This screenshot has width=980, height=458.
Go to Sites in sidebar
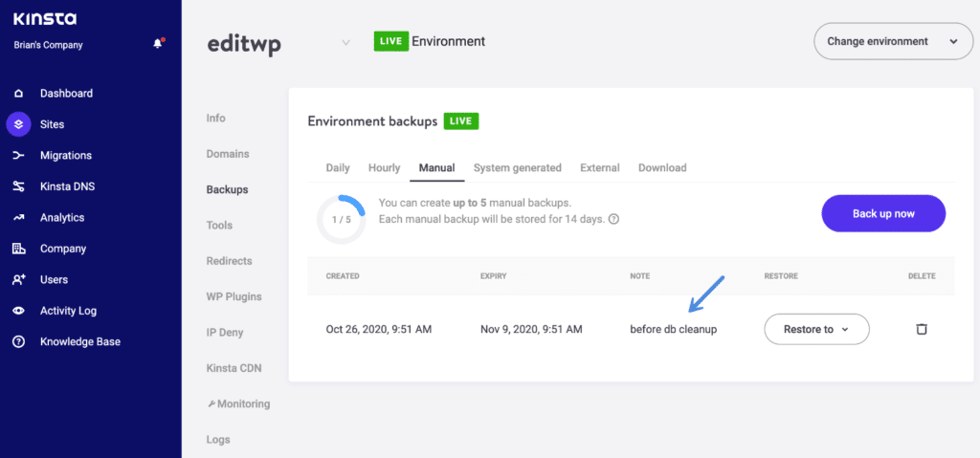pyautogui.click(x=52, y=124)
